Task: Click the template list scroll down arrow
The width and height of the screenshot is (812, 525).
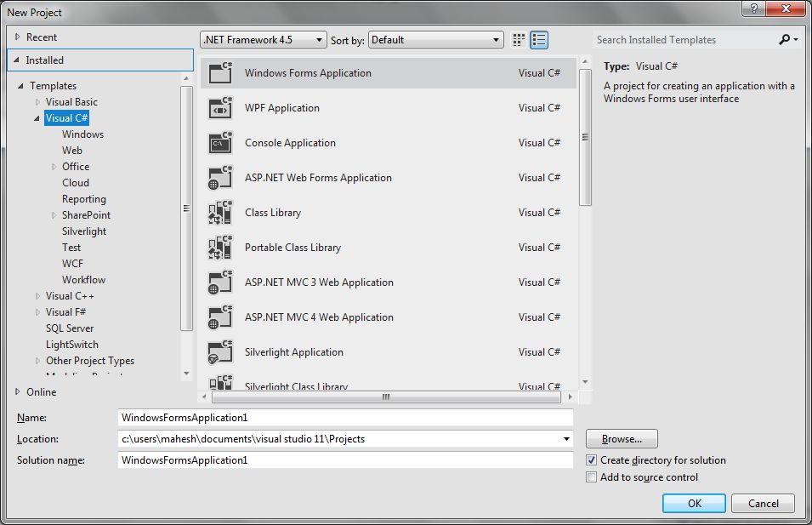Action: coord(585,383)
